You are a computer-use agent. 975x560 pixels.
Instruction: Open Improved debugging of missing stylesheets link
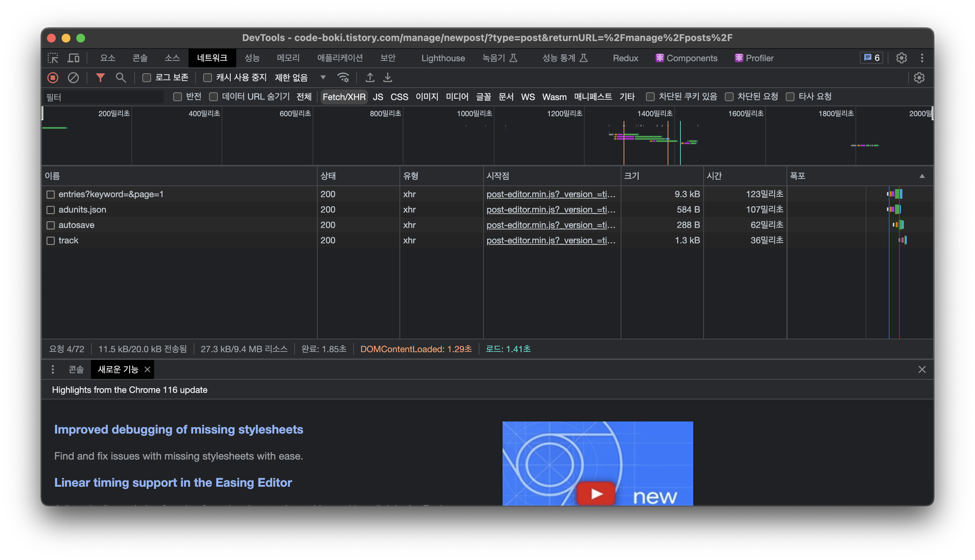pyautogui.click(x=179, y=429)
